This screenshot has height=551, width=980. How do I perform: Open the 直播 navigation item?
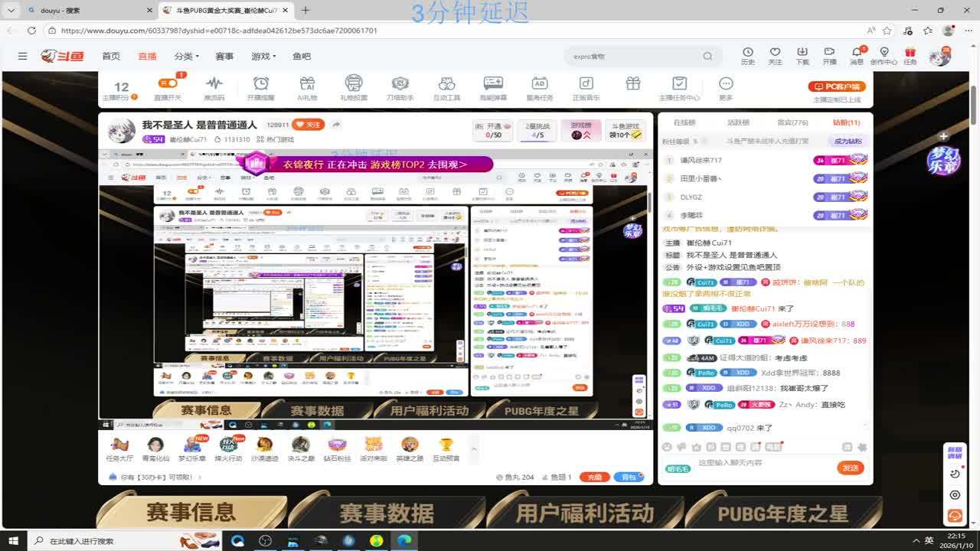click(147, 56)
